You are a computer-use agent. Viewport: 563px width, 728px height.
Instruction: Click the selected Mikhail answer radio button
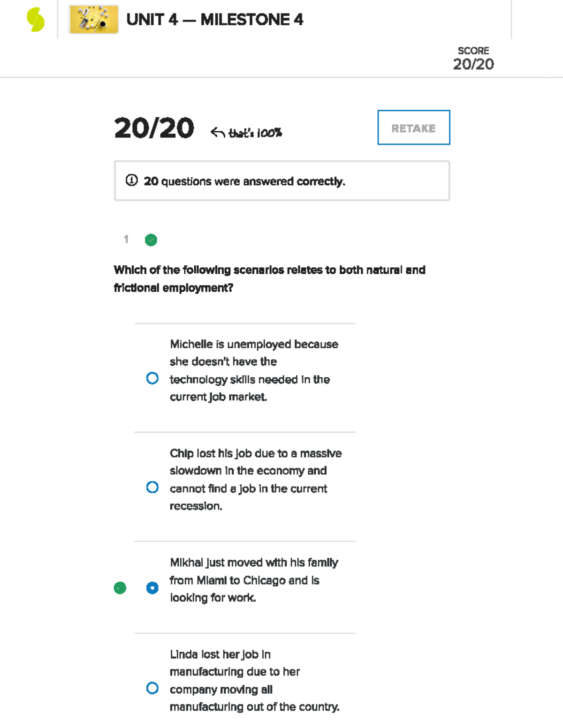coord(152,588)
